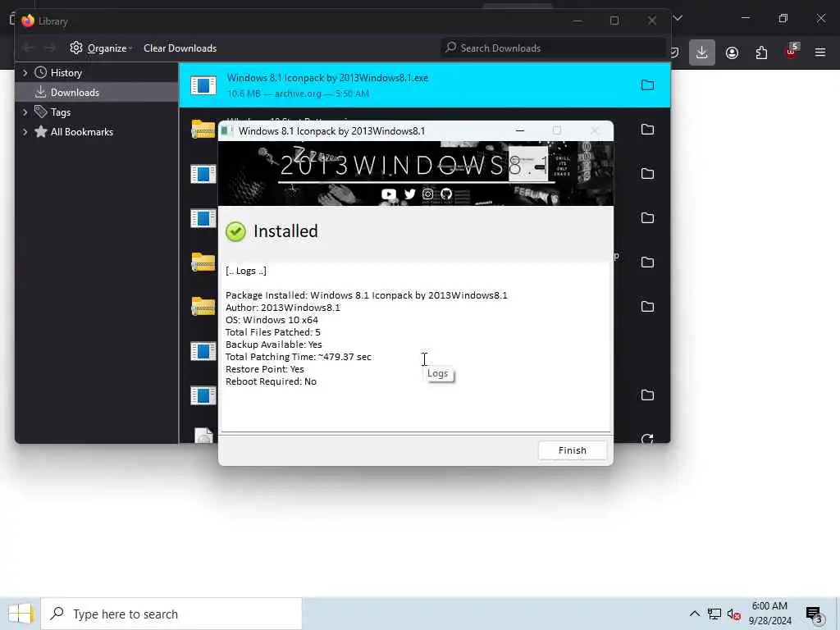Click 'OS: Windows 10 x64' log line
Image resolution: width=840 pixels, height=630 pixels.
[x=272, y=320]
